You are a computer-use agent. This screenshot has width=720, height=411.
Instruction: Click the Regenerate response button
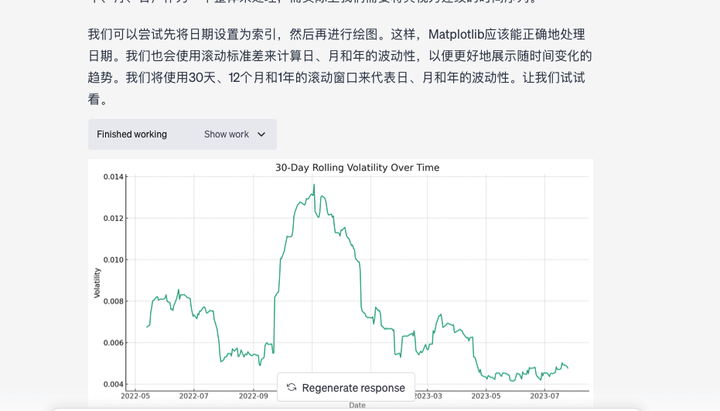(346, 388)
